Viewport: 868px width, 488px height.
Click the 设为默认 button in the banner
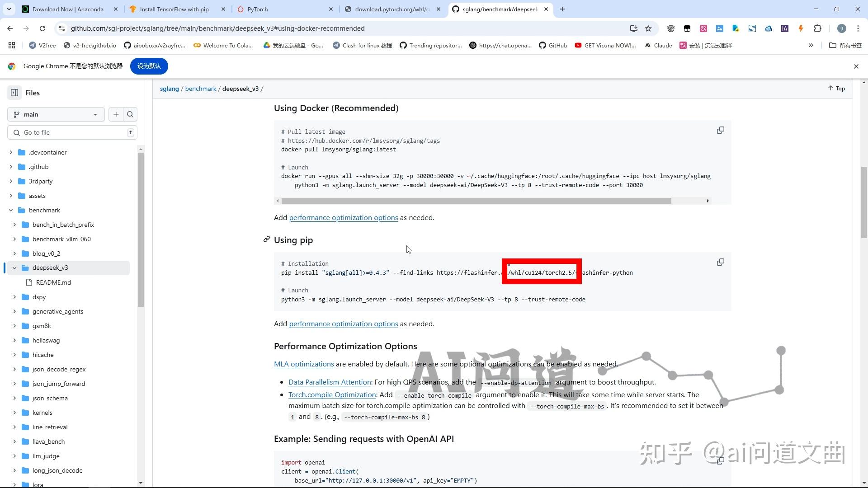[x=149, y=66]
